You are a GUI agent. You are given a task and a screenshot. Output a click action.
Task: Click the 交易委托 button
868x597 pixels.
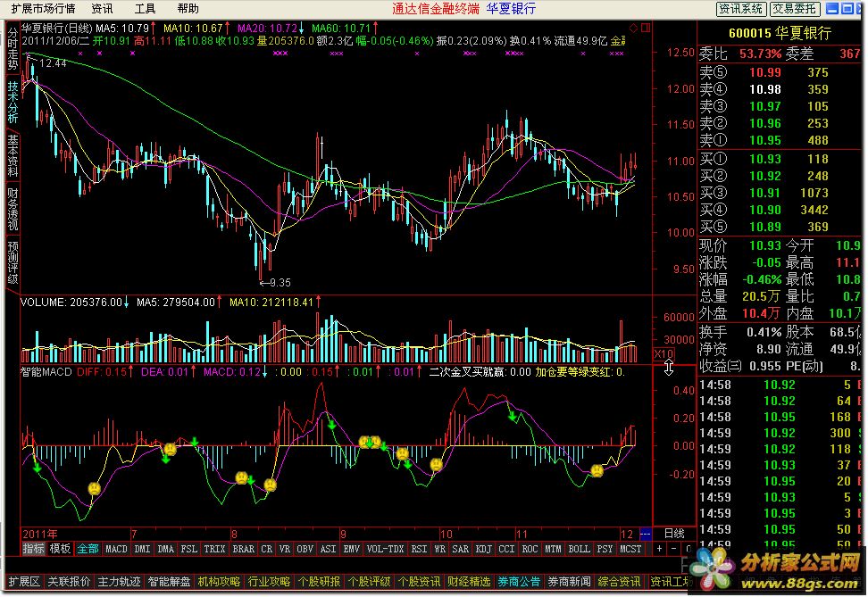tap(795, 9)
